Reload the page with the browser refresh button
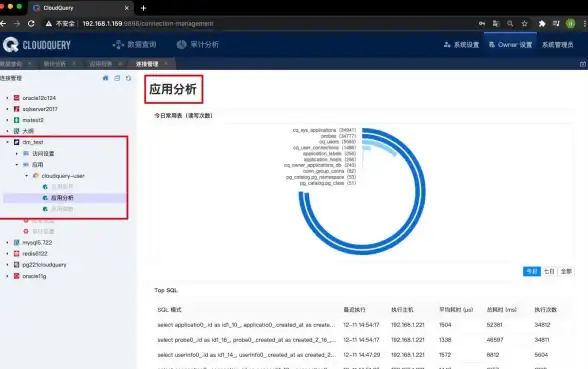Image resolution: width=588 pixels, height=369 pixels. (31, 24)
